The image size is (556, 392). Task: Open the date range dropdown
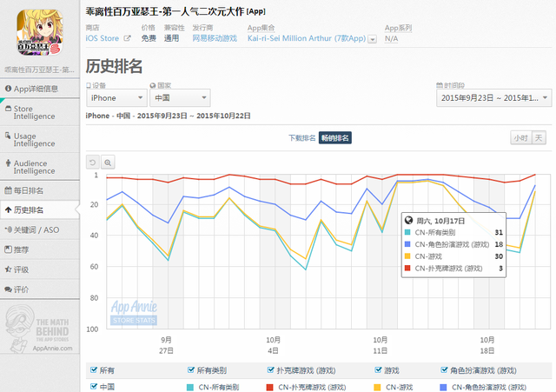tap(494, 98)
